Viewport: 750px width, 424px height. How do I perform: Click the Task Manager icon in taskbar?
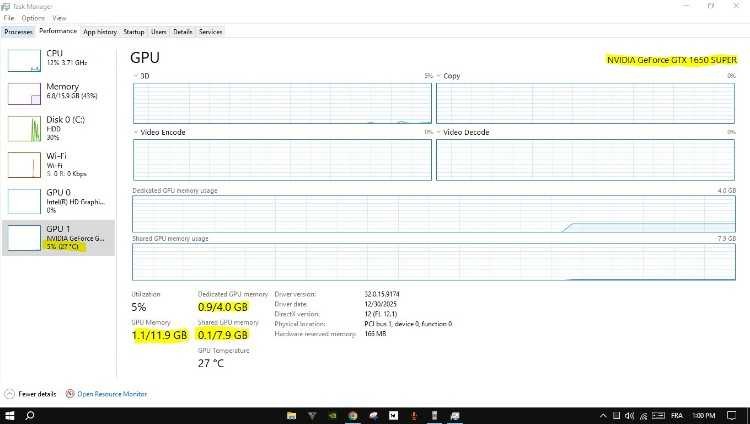[x=455, y=415]
